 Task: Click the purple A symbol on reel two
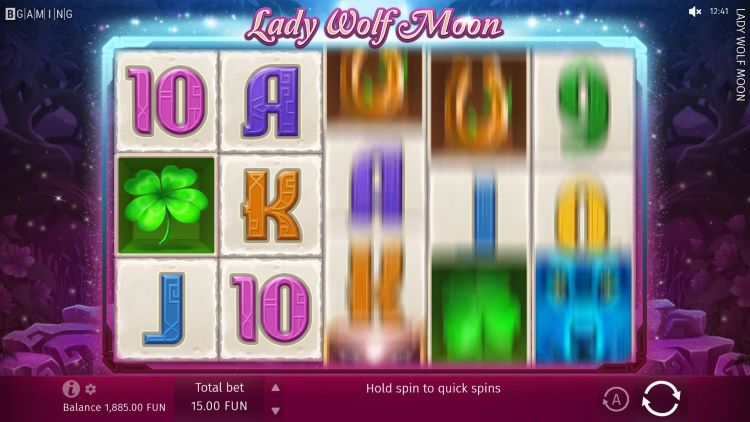(x=271, y=101)
